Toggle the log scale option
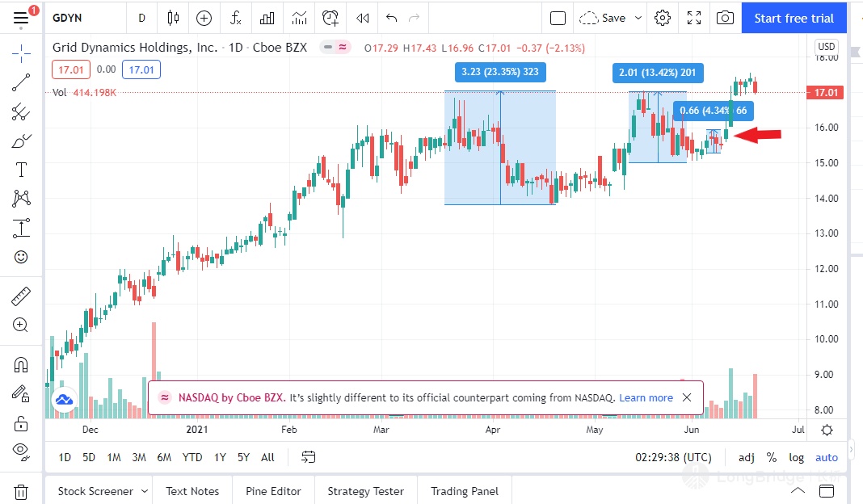Image resolution: width=863 pixels, height=504 pixels. pyautogui.click(x=796, y=457)
